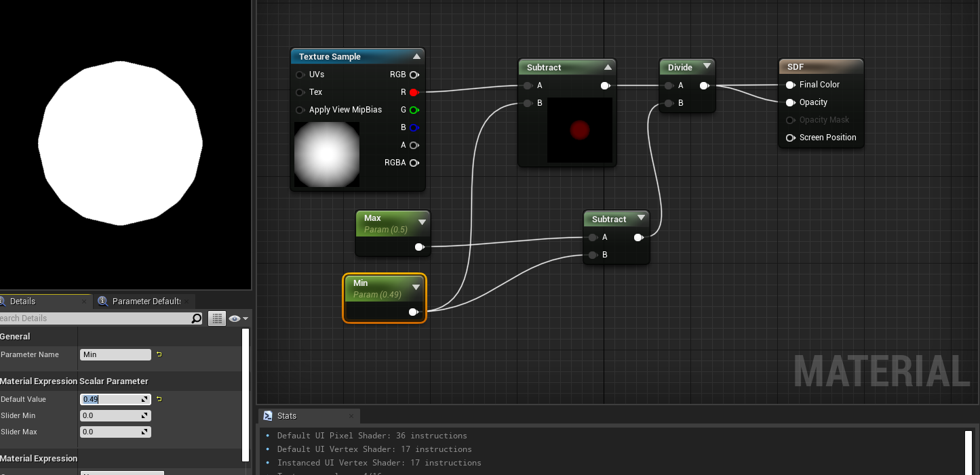Click the Final Color input pin on SDF node
Screen dimensions: 980x475
(x=790, y=85)
